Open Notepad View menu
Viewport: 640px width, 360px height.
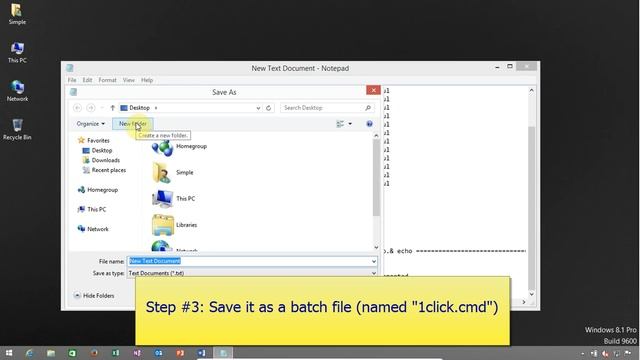pos(129,80)
